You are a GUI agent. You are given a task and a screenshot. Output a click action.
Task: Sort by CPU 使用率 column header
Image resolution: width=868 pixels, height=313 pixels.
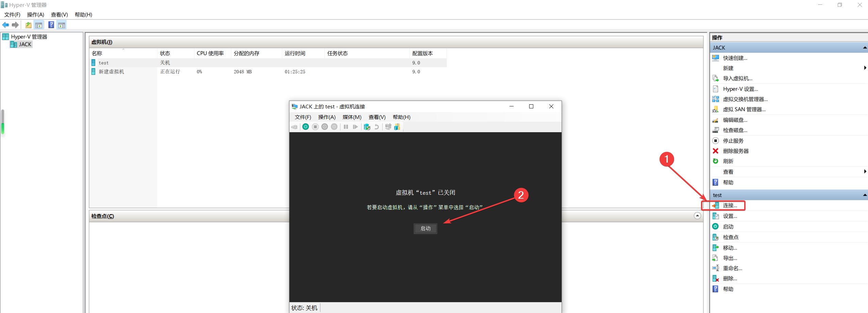click(213, 53)
